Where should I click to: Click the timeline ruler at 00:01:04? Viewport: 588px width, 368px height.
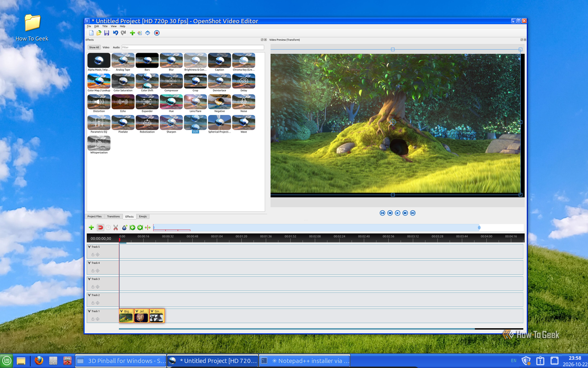coord(217,237)
